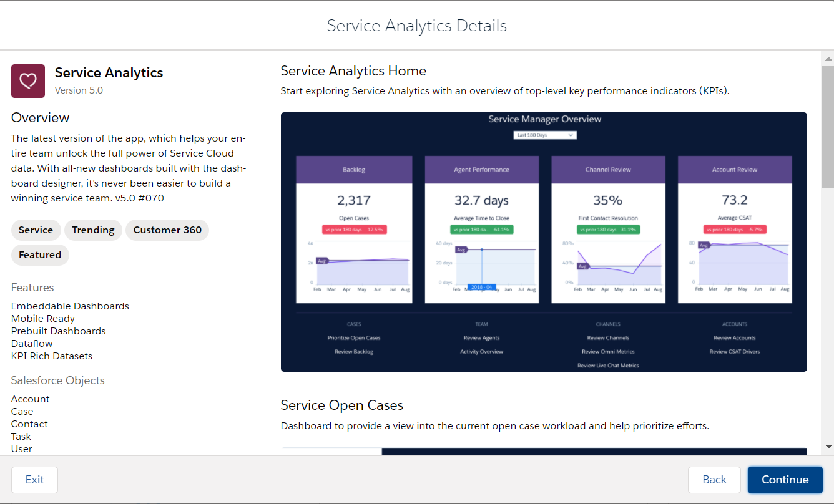834x504 pixels.
Task: Click the scrollbar down arrow
Action: (x=828, y=446)
